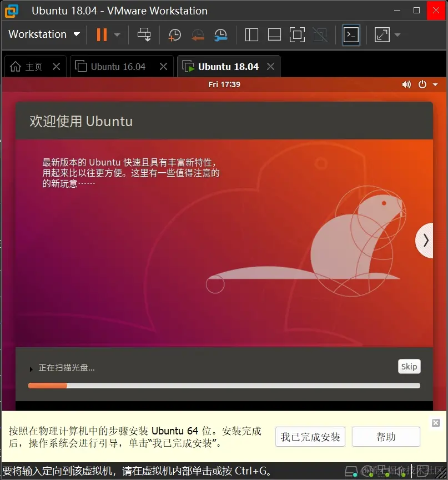
Task: Click the power icon in Ubuntu's top bar
Action: pyautogui.click(x=422, y=84)
